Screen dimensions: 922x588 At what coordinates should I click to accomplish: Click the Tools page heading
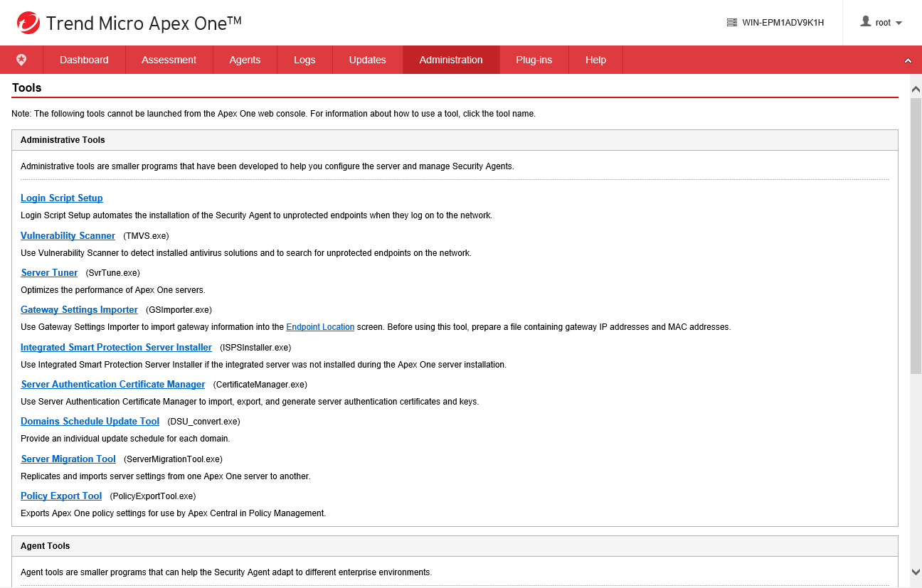coord(27,87)
